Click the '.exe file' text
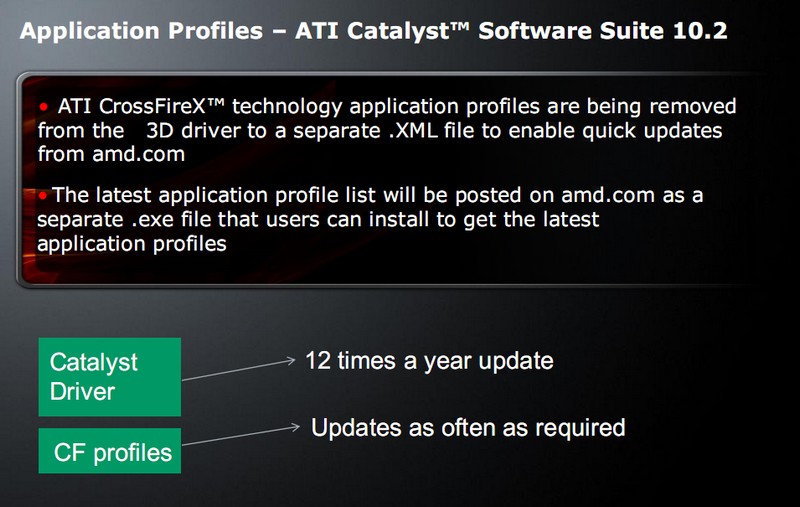This screenshot has width=800, height=507. (x=171, y=220)
